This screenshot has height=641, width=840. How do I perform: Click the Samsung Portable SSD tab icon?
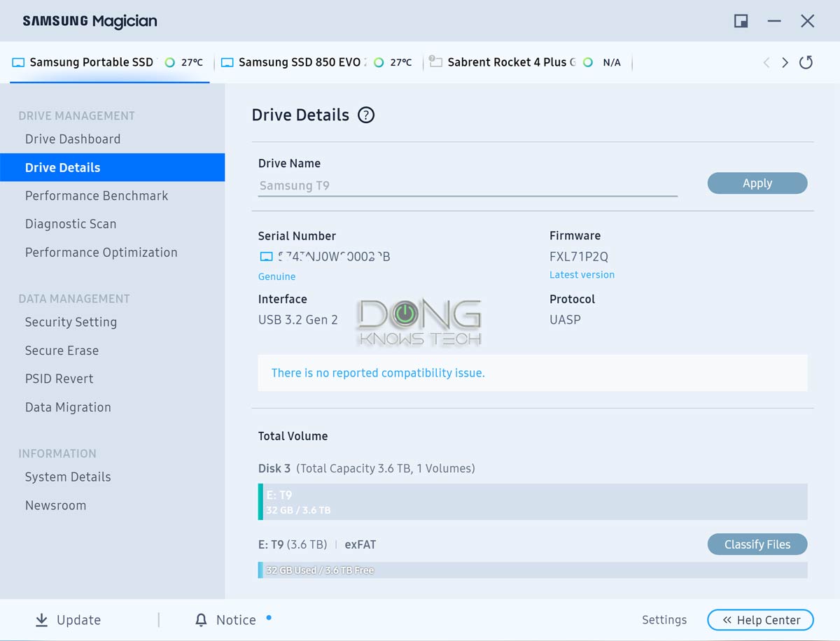pyautogui.click(x=18, y=62)
